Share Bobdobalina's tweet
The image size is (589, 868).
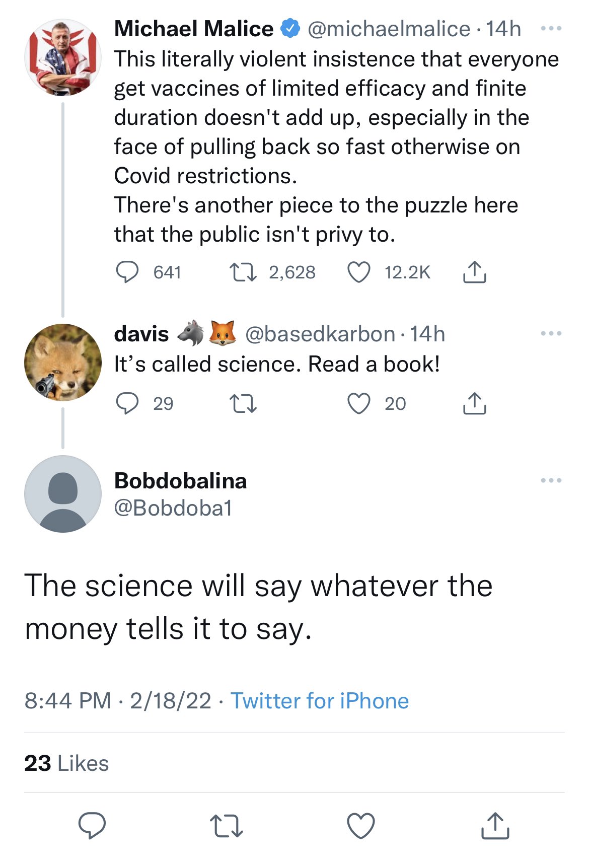[x=495, y=826]
